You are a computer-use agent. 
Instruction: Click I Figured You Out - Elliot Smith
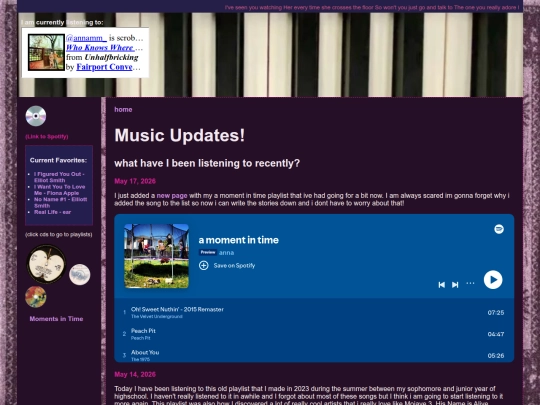59,177
